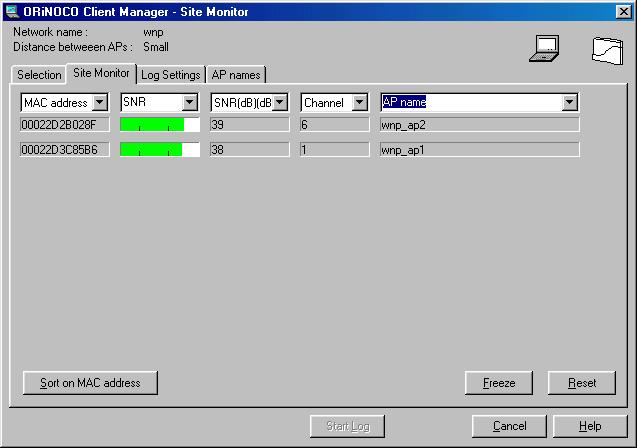Viewport: 637px width, 448px height.
Task: Select the Site Monitor tab
Action: (x=101, y=74)
